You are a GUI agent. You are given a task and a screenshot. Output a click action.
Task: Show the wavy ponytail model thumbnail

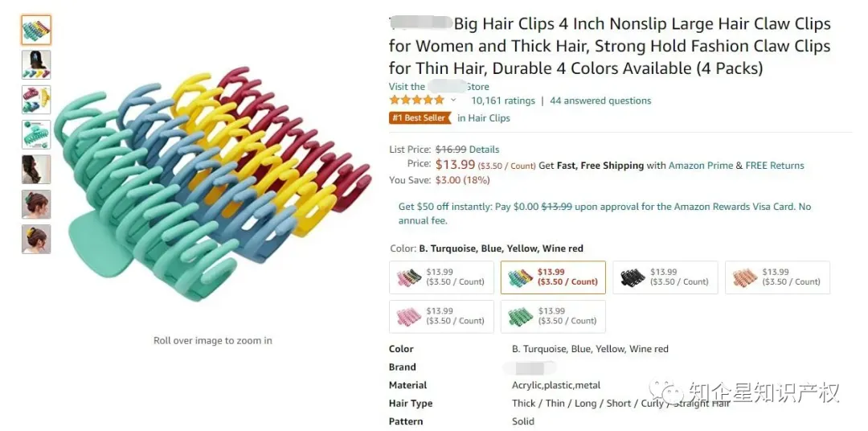[x=36, y=170]
